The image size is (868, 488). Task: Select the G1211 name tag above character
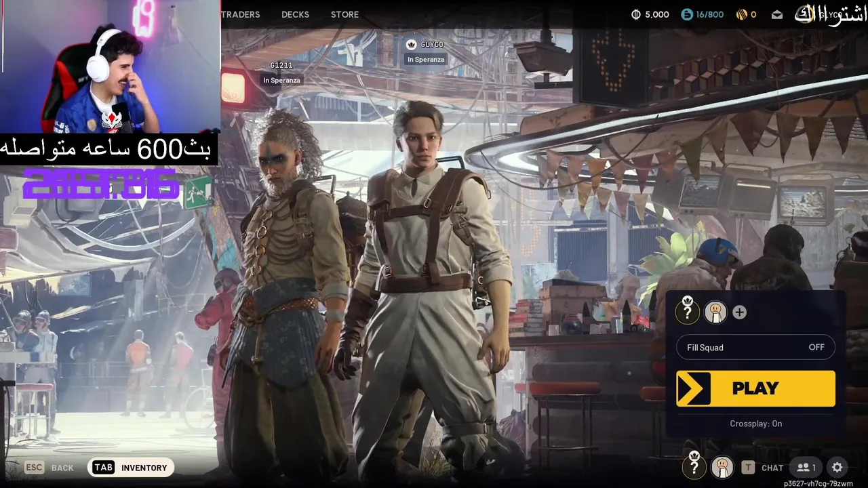(x=281, y=65)
